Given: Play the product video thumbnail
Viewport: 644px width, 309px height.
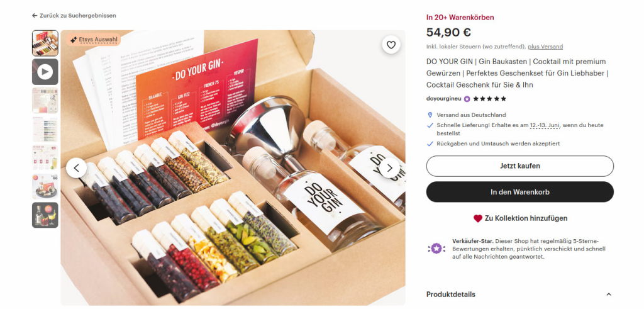Looking at the screenshot, I should coord(45,72).
